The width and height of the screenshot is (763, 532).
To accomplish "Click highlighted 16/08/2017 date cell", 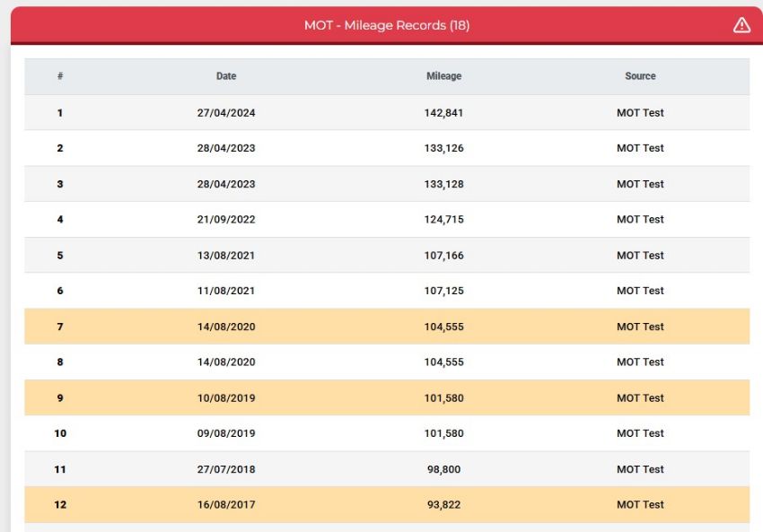I will pyautogui.click(x=226, y=505).
